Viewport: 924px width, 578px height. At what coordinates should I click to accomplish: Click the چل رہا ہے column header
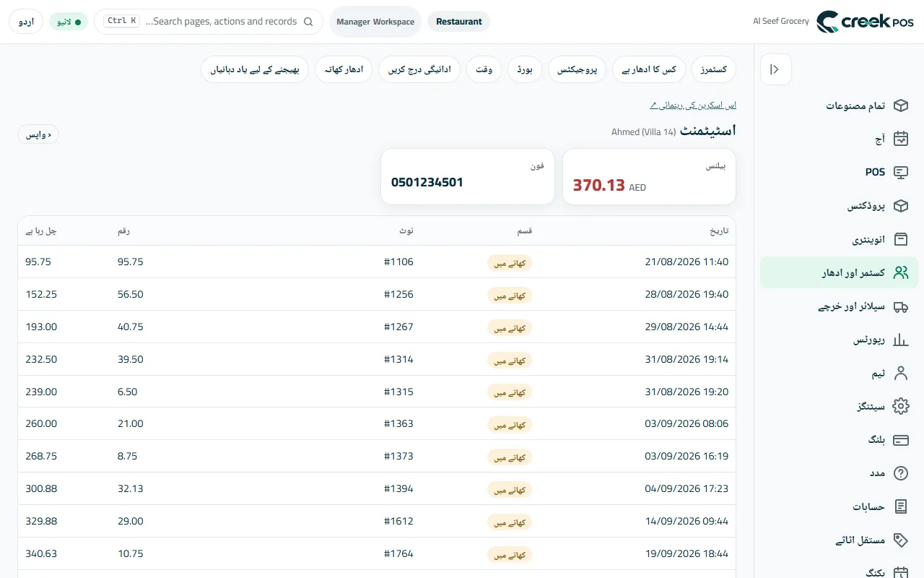coord(40,231)
